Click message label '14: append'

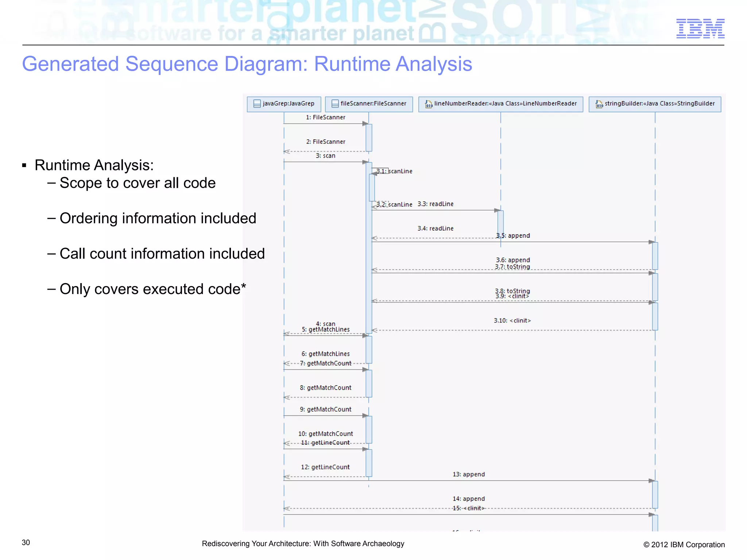[x=469, y=499]
